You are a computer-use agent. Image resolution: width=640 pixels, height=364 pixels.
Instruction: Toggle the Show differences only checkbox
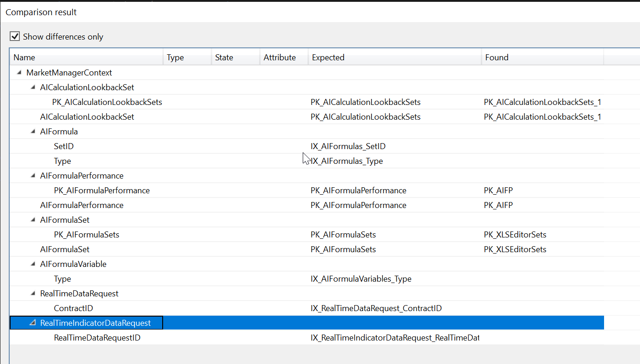click(x=15, y=36)
